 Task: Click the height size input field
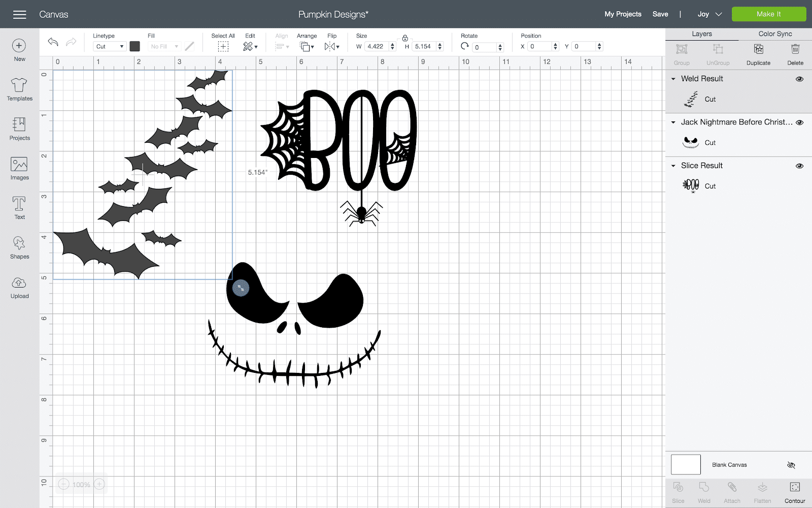424,46
